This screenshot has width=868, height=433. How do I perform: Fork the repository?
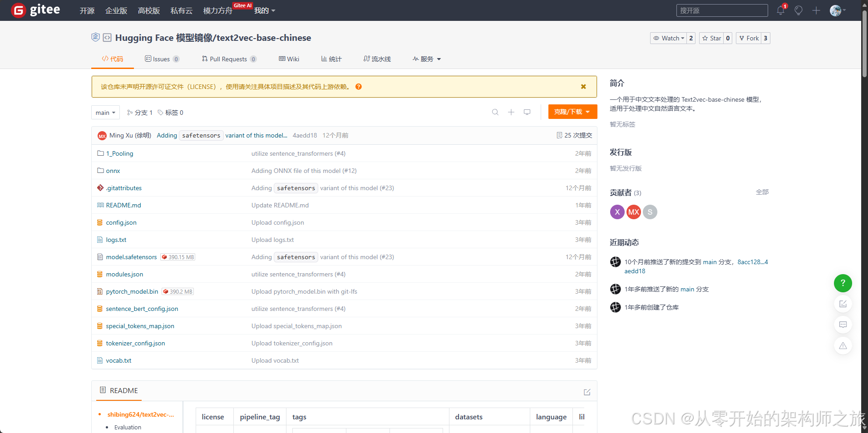(749, 38)
